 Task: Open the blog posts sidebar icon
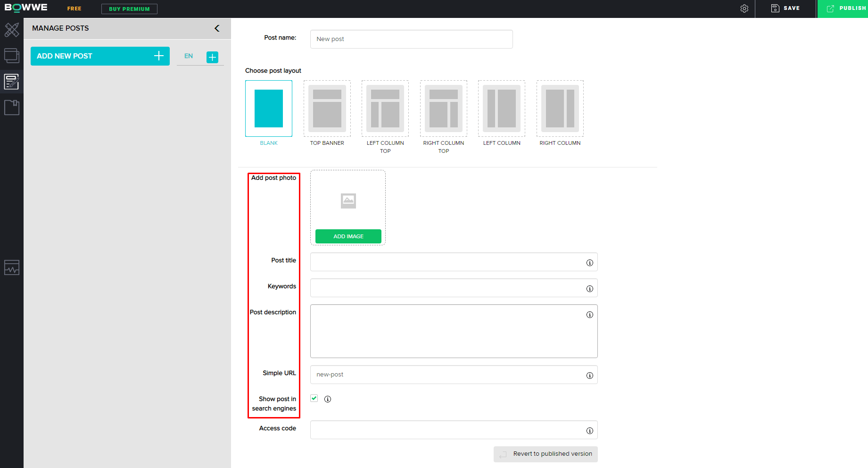(12, 82)
